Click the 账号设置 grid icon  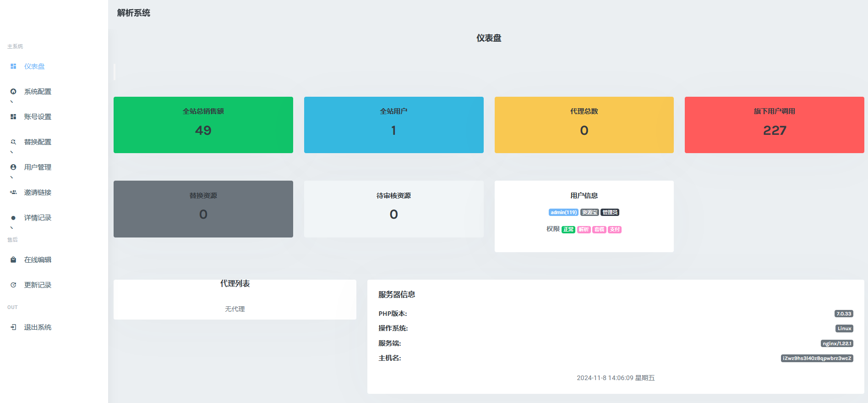[x=13, y=117]
